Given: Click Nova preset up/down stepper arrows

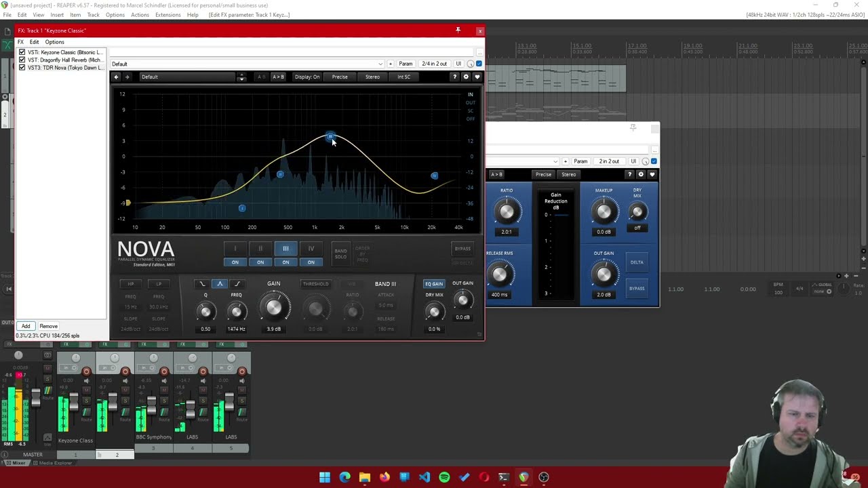Looking at the screenshot, I should pyautogui.click(x=241, y=77).
